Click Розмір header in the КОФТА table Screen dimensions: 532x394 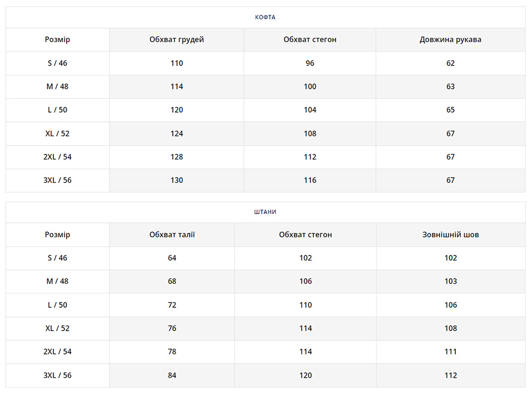(57, 40)
